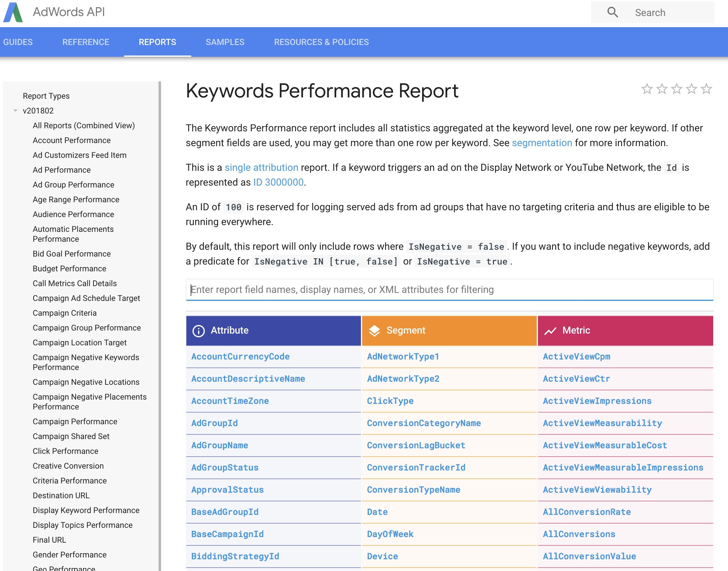The image size is (728, 571).
Task: Click the Metric column trend icon
Action: 550,331
